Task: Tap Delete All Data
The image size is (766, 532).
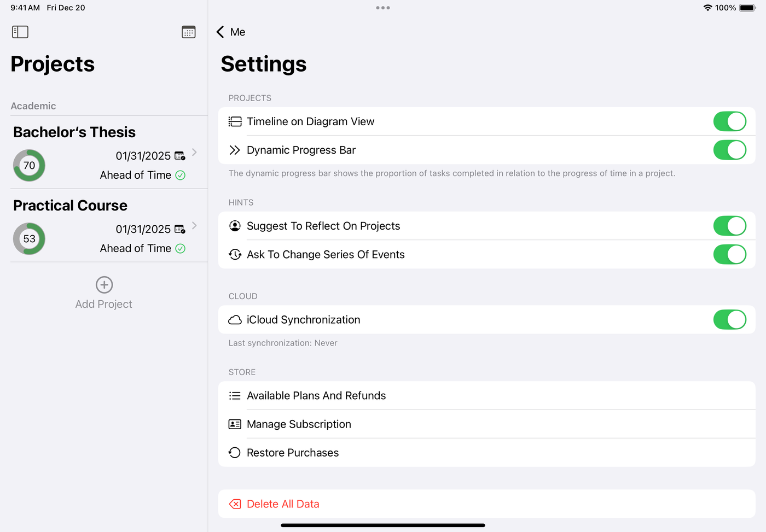Action: pyautogui.click(x=486, y=504)
